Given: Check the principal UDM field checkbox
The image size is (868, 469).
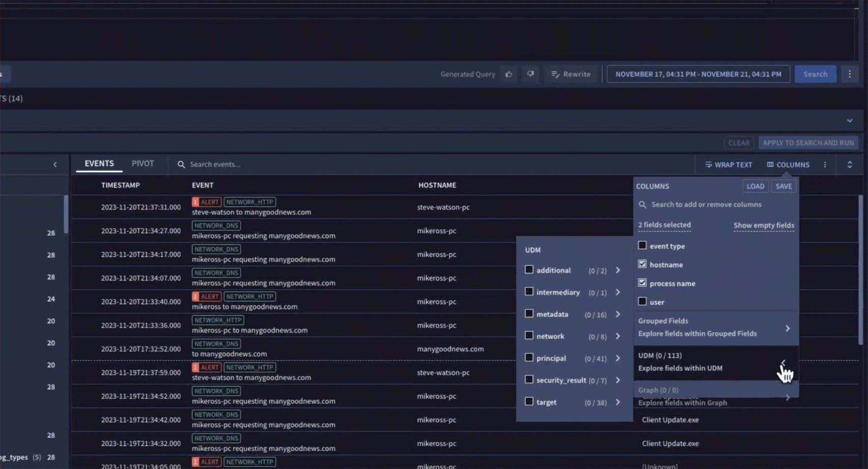Looking at the screenshot, I should 529,358.
